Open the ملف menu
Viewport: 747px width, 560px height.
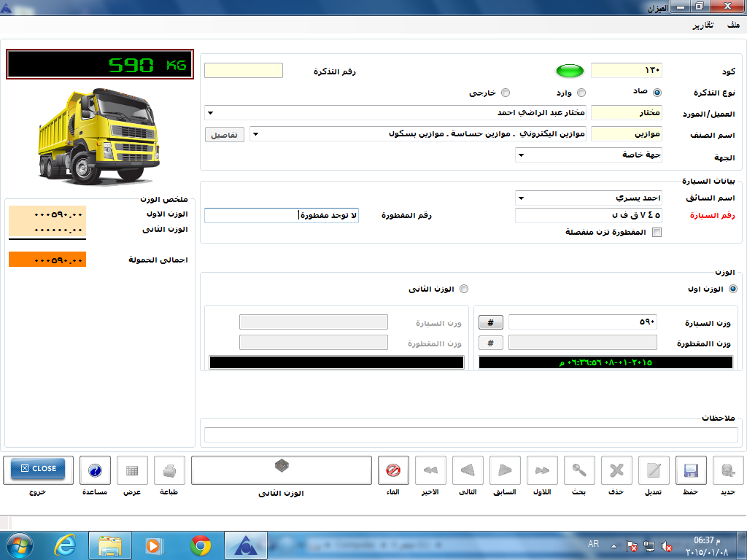[x=732, y=26]
